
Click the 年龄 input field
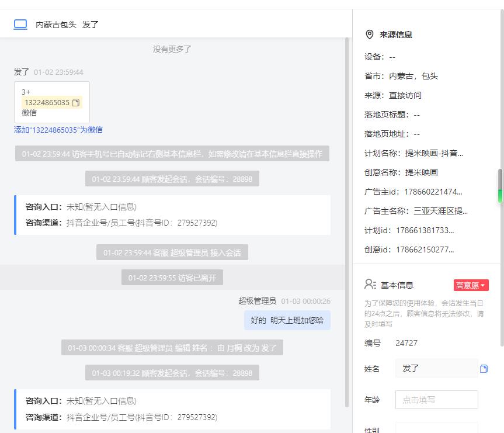pos(436,400)
